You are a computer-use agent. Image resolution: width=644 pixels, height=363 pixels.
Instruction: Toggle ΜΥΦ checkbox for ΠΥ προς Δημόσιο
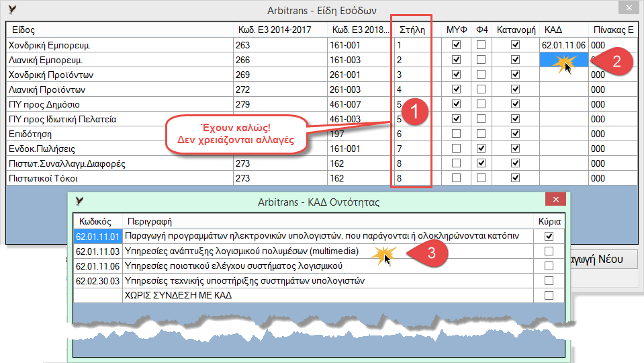456,104
